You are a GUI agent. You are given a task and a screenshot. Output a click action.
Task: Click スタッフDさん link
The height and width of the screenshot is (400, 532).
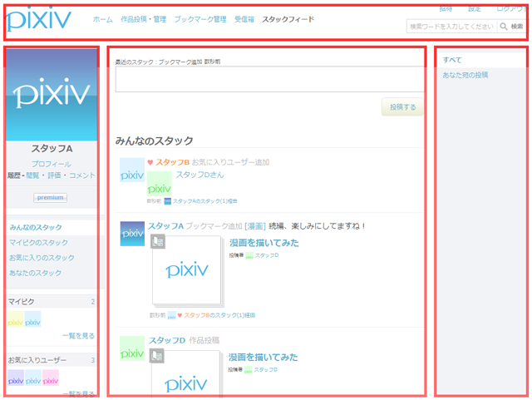point(199,175)
